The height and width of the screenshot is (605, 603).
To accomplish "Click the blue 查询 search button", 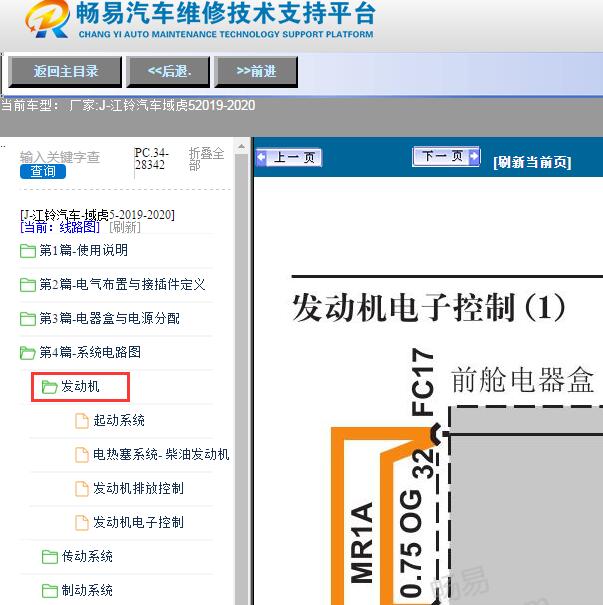I will click(43, 171).
